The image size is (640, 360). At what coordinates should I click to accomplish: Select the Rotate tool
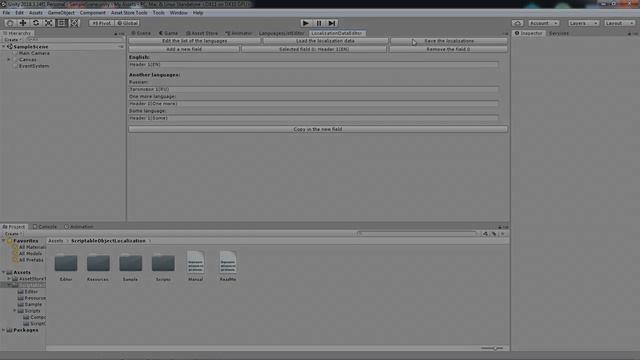[x=36, y=23]
